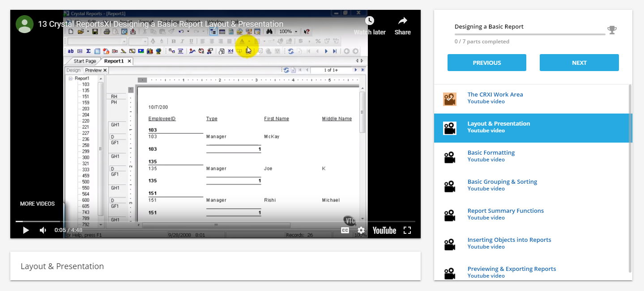Image resolution: width=644 pixels, height=291 pixels.
Task: Click the camera icon next to 'Basic Formatting'
Action: coord(450,157)
